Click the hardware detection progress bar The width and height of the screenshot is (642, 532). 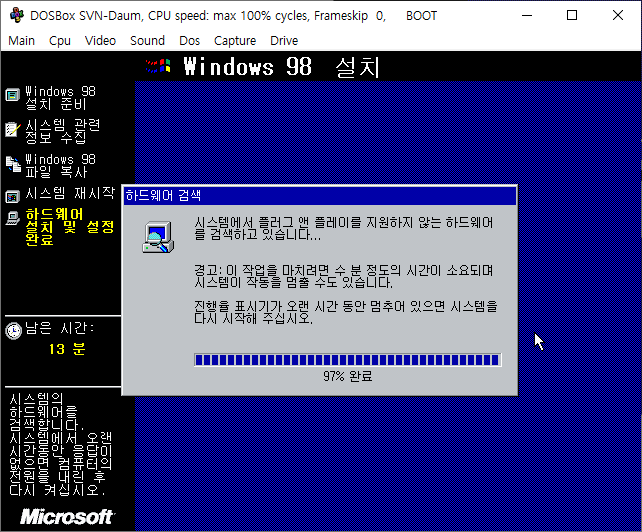[x=348, y=360]
